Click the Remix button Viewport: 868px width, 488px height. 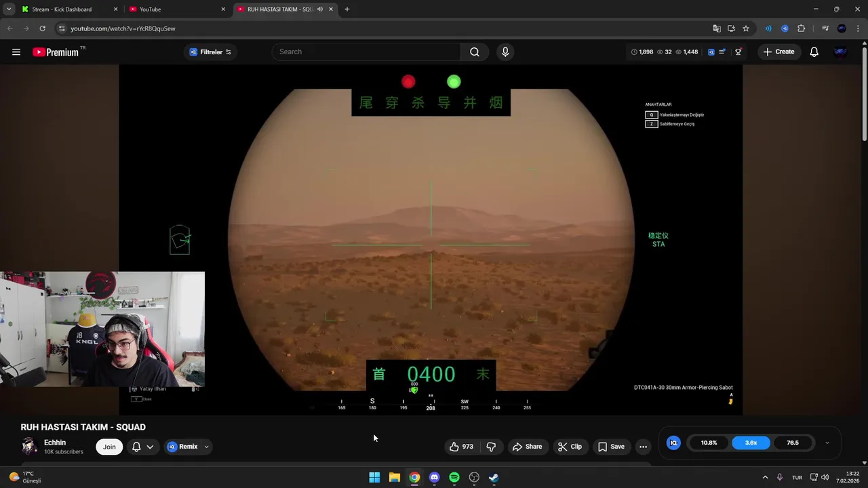(182, 447)
